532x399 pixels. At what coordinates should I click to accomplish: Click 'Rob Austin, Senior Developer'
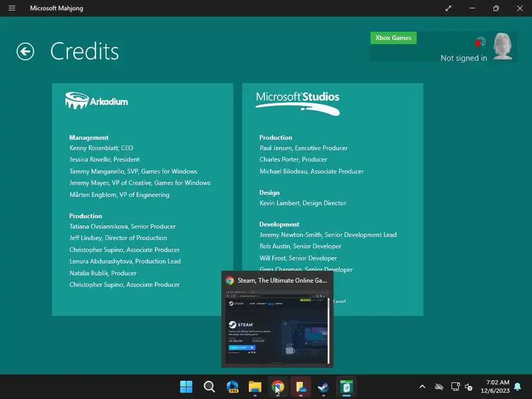pos(300,246)
